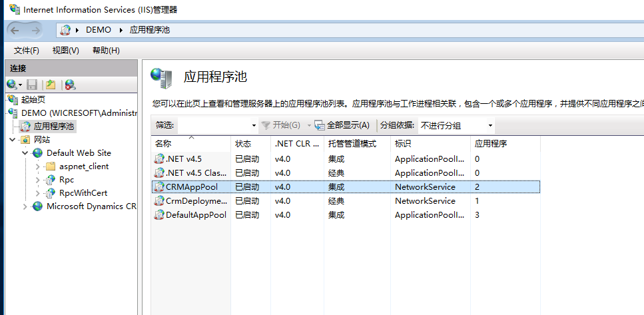This screenshot has height=315, width=644.
Task: Sort by the 状态 column header
Action: coord(250,144)
